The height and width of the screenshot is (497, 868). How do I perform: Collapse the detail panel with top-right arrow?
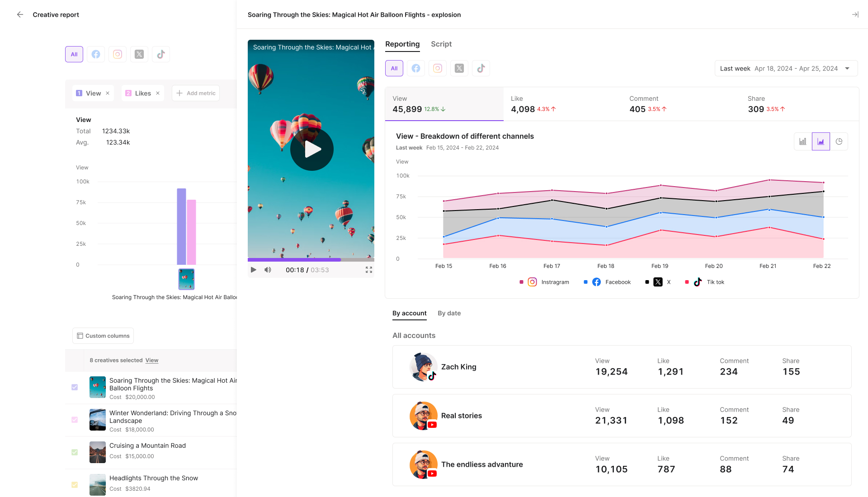click(855, 14)
